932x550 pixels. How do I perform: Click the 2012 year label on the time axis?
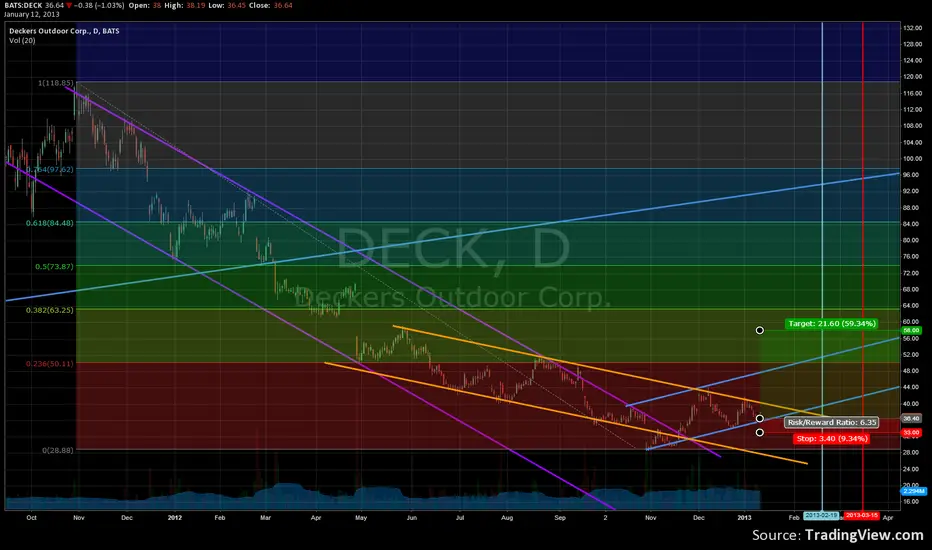[175, 518]
